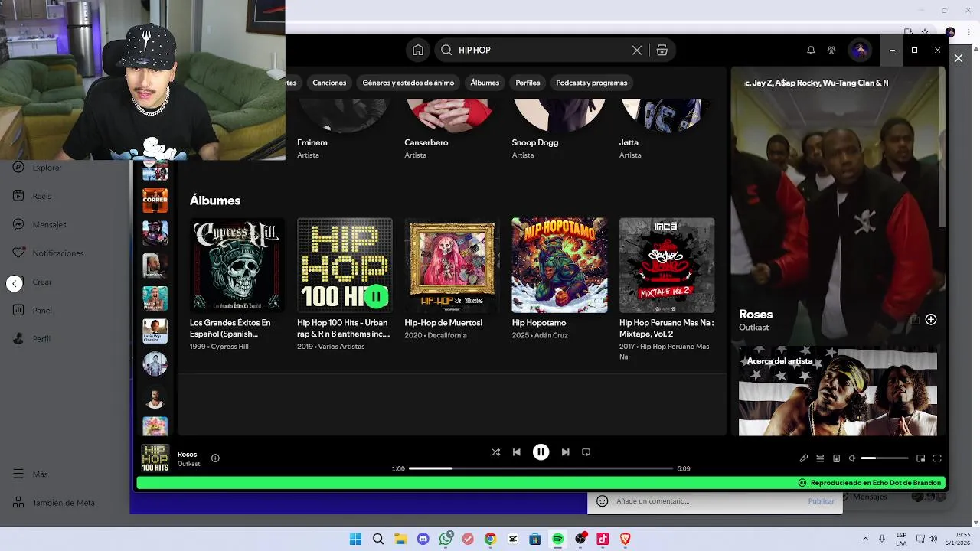Image resolution: width=980 pixels, height=551 pixels.
Task: Open the Hip Hop 100 Hits now playing thumbnail
Action: point(155,458)
